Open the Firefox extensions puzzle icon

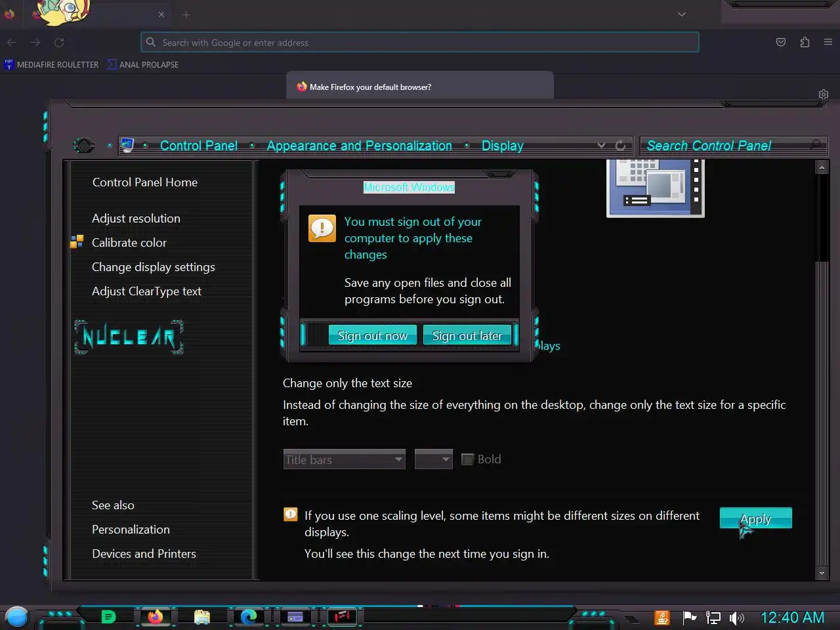click(805, 43)
